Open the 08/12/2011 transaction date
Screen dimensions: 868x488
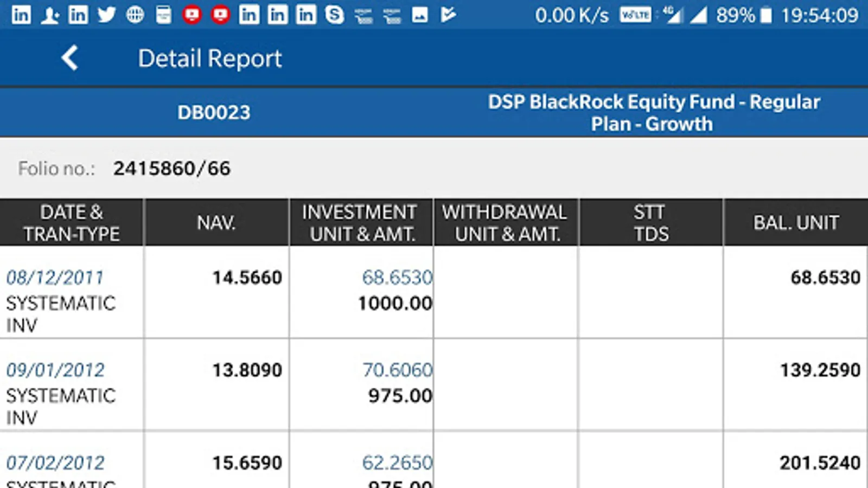click(x=55, y=278)
